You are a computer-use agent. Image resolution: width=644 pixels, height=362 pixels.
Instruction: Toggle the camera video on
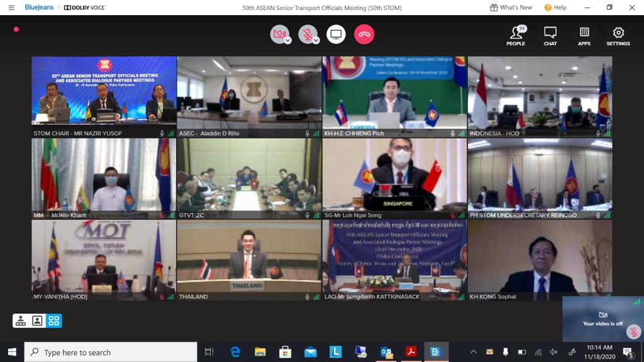coord(278,34)
